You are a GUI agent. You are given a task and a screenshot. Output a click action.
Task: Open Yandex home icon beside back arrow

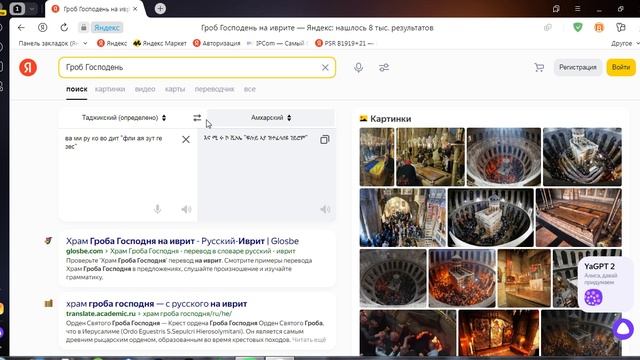42,28
